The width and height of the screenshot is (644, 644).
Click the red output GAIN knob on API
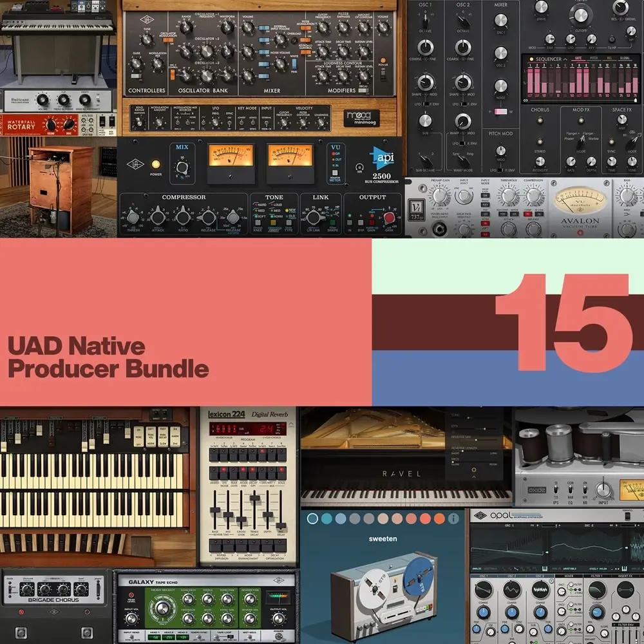click(x=390, y=218)
